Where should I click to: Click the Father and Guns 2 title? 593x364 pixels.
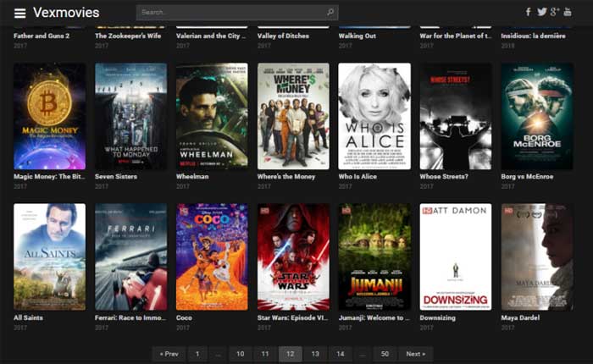tap(42, 36)
